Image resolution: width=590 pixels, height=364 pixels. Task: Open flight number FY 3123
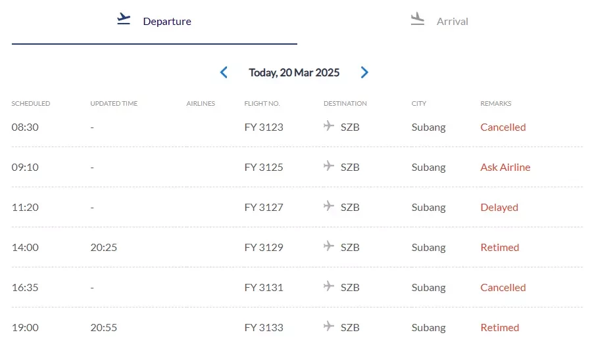264,127
